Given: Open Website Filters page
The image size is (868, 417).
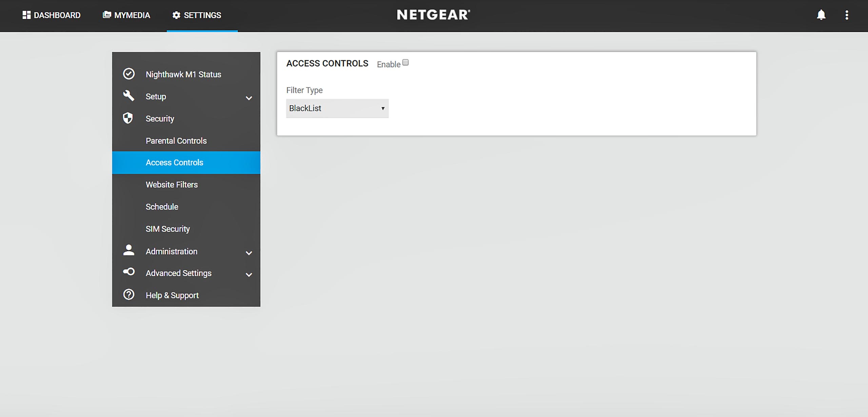Looking at the screenshot, I should pyautogui.click(x=172, y=185).
